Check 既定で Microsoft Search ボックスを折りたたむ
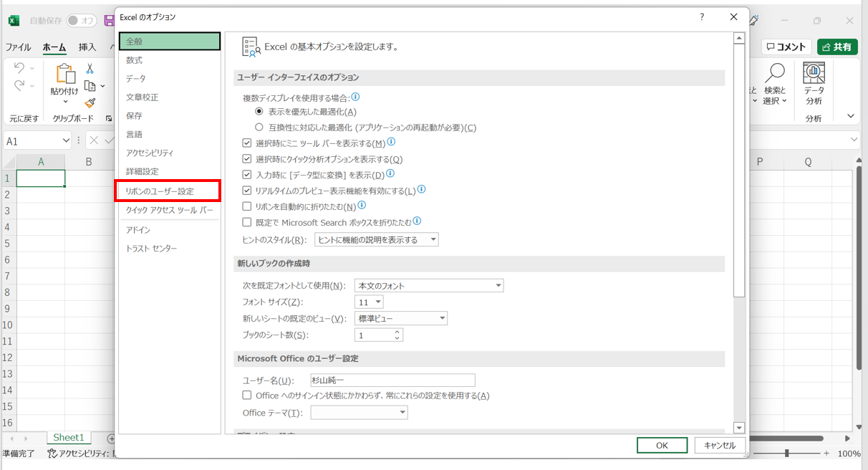 click(x=247, y=222)
